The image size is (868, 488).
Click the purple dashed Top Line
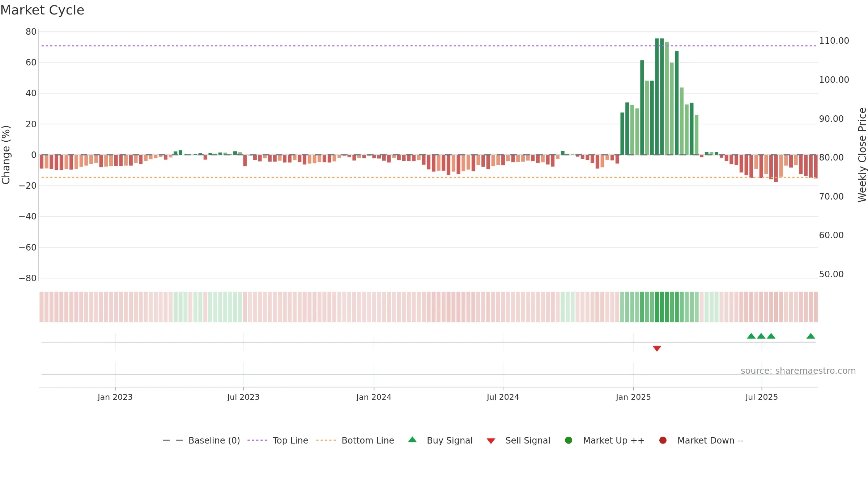click(x=429, y=46)
